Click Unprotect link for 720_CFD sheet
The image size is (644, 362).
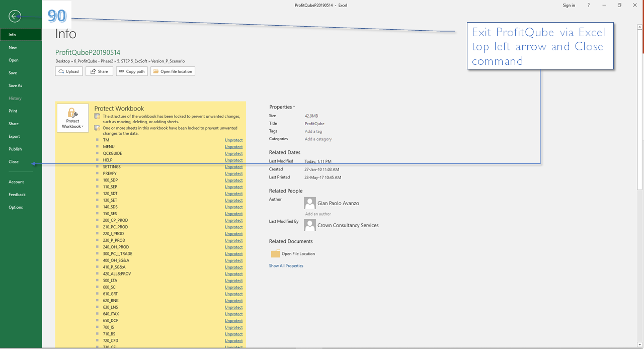pos(233,341)
